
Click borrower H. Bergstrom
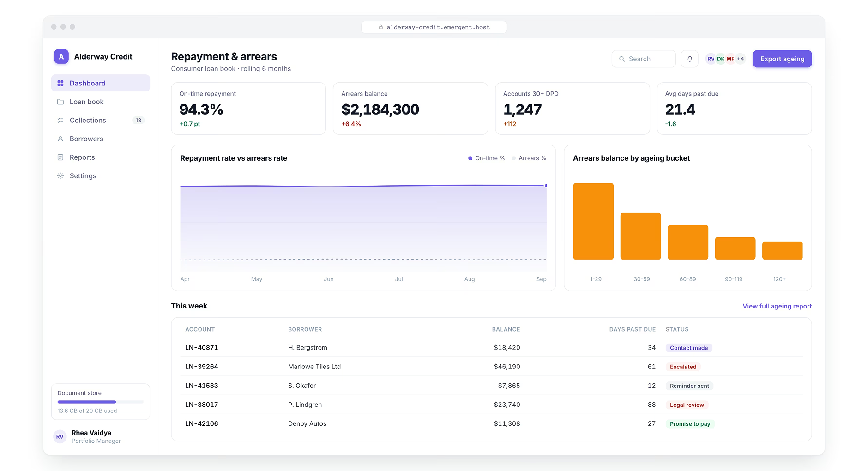pos(307,348)
